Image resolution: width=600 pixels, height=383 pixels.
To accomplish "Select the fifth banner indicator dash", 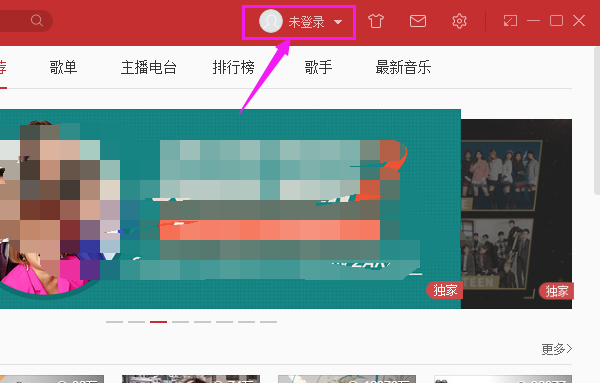I will [202, 322].
